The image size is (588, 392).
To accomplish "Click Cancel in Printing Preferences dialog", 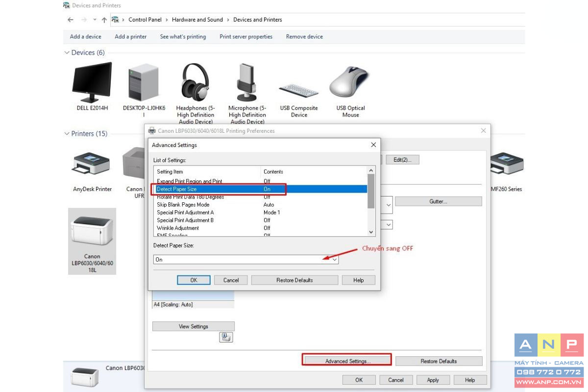I will pos(395,380).
